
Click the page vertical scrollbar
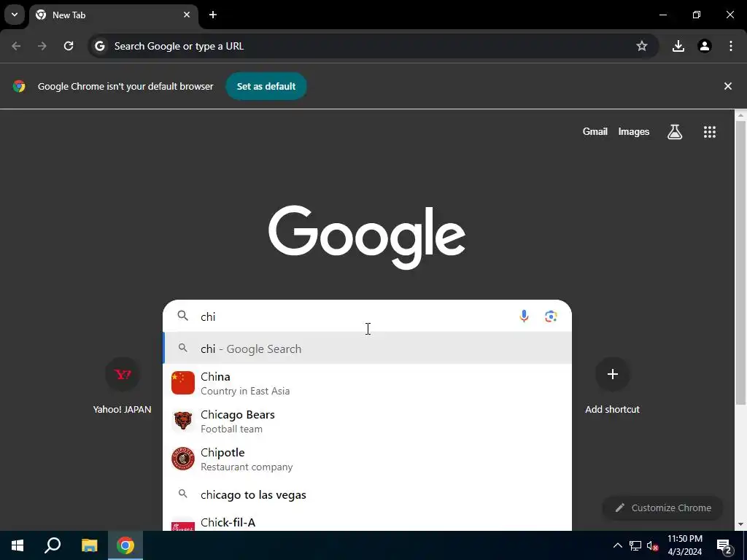(x=741, y=262)
